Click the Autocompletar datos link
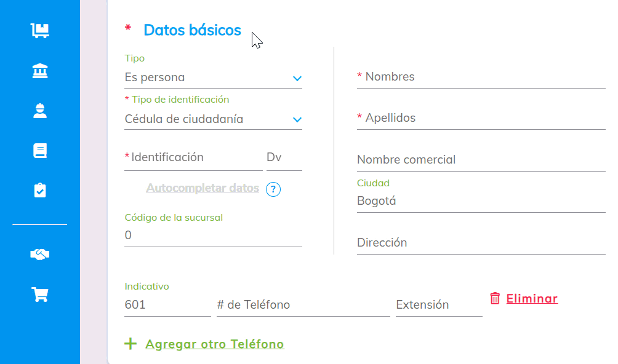Viewport: 618px width, 364px height. (203, 188)
